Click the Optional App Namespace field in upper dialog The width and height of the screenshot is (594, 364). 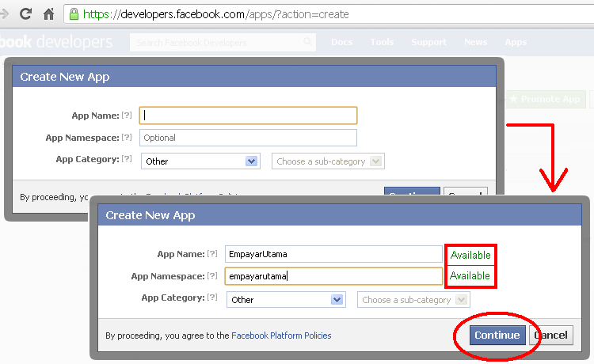coord(248,138)
